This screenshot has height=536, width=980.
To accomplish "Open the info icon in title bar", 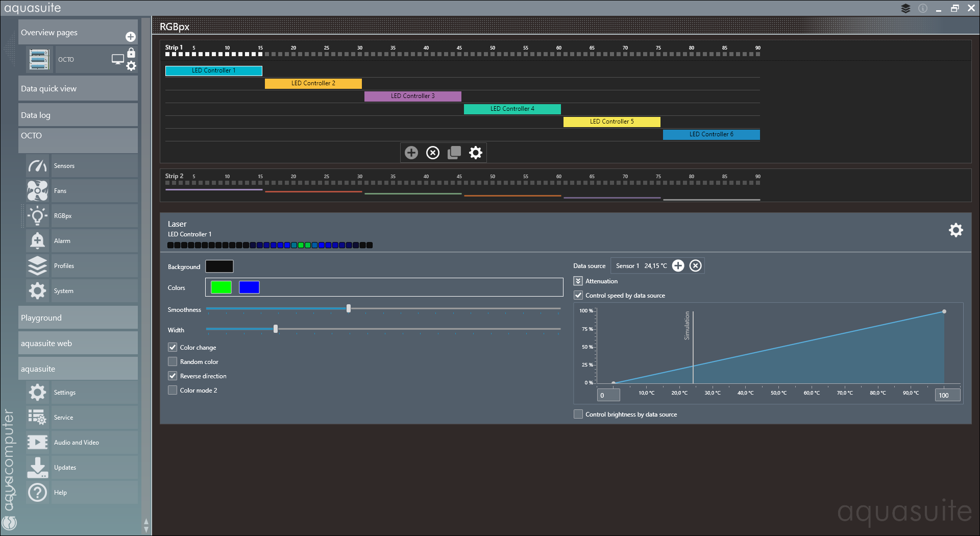I will [x=923, y=8].
